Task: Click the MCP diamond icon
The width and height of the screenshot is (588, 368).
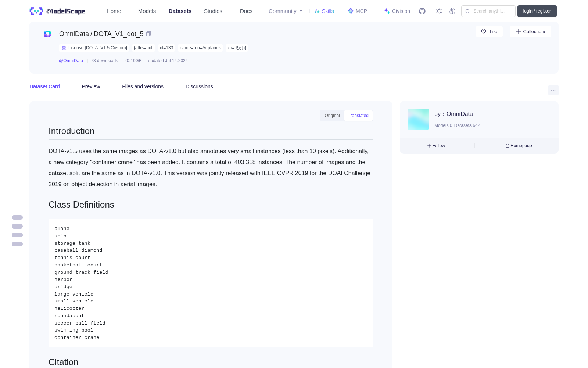Action: [x=351, y=11]
